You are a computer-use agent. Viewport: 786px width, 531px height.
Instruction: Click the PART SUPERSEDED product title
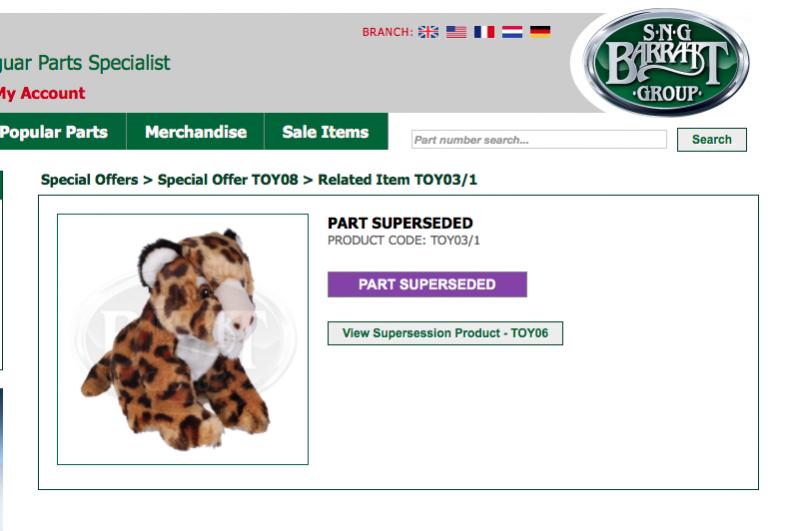click(400, 223)
